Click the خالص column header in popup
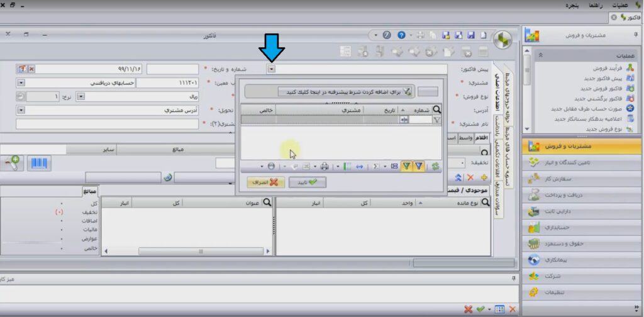Image resolution: width=644 pixels, height=317 pixels. [x=258, y=109]
